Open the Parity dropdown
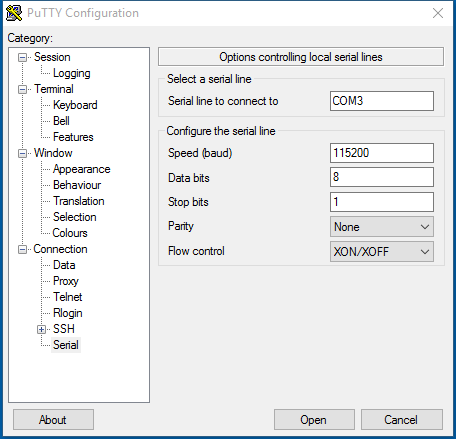456x439 pixels. click(382, 227)
